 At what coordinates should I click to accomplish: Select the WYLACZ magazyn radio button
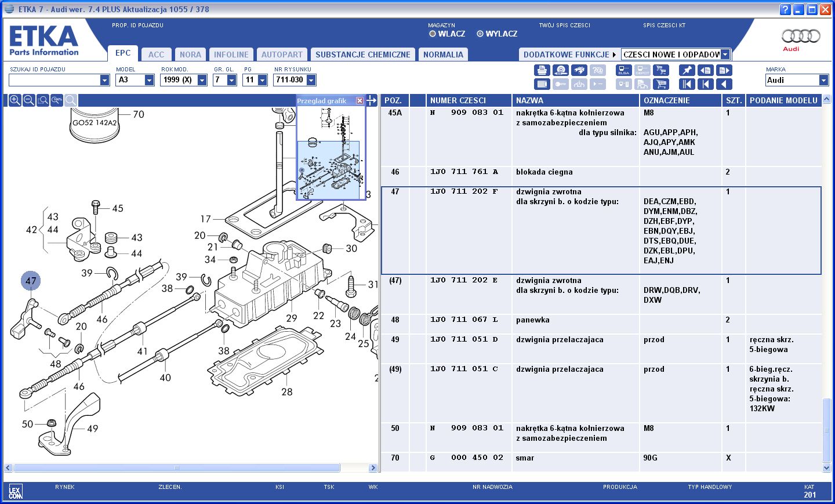[x=480, y=34]
